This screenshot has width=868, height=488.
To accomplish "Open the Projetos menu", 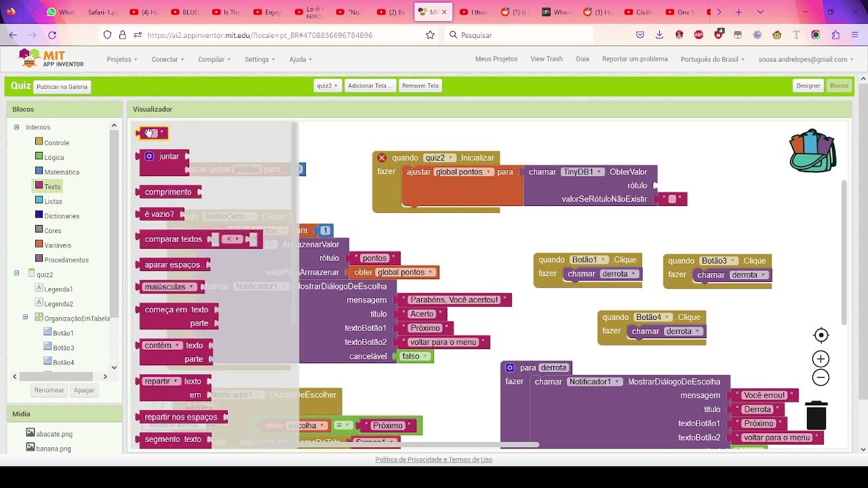I will pyautogui.click(x=122, y=59).
